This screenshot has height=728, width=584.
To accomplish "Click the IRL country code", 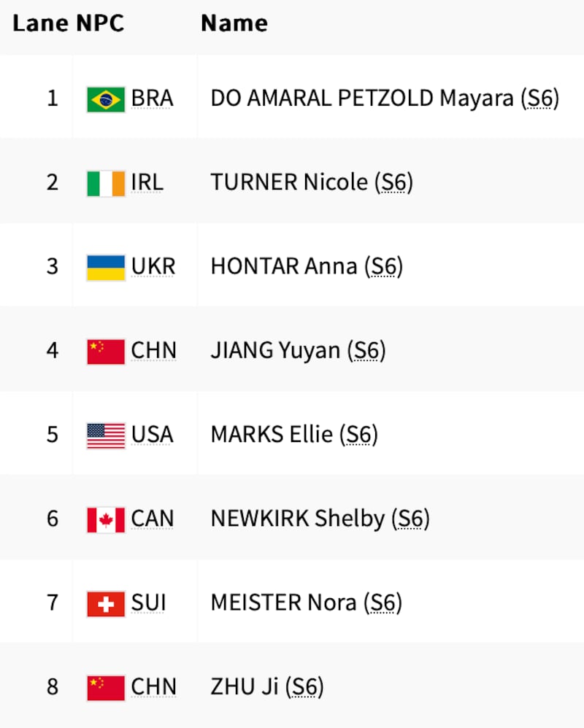I will point(147,182).
